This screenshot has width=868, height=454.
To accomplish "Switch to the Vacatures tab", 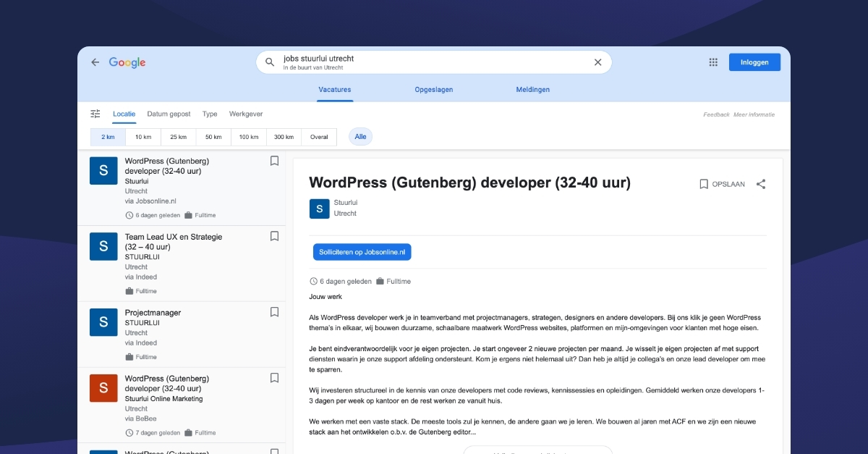I will coord(335,90).
